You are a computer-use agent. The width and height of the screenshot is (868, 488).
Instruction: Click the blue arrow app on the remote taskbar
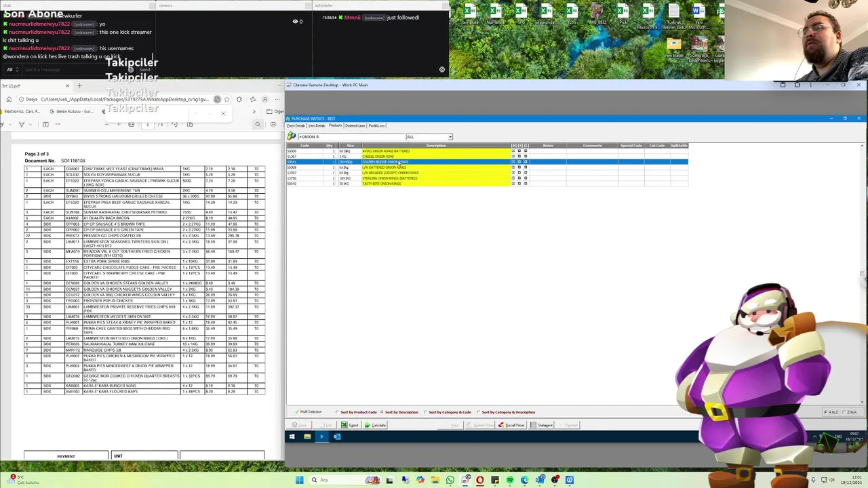pyautogui.click(x=322, y=436)
